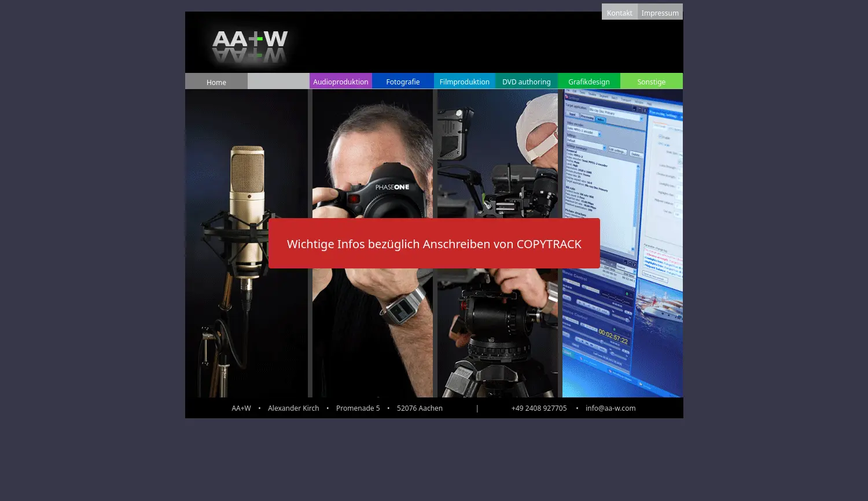Click the photographer with PhaseOne camera image

pyautogui.click(x=373, y=150)
